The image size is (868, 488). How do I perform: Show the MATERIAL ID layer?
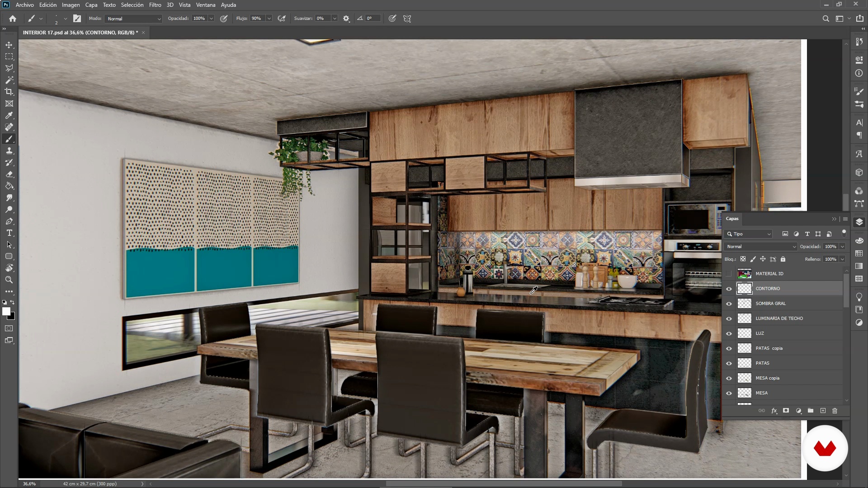(729, 274)
